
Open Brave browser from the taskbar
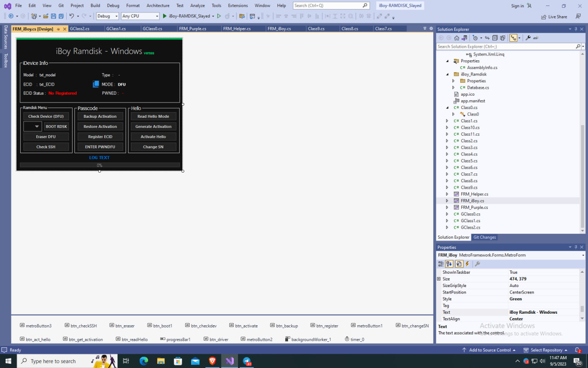point(212,361)
